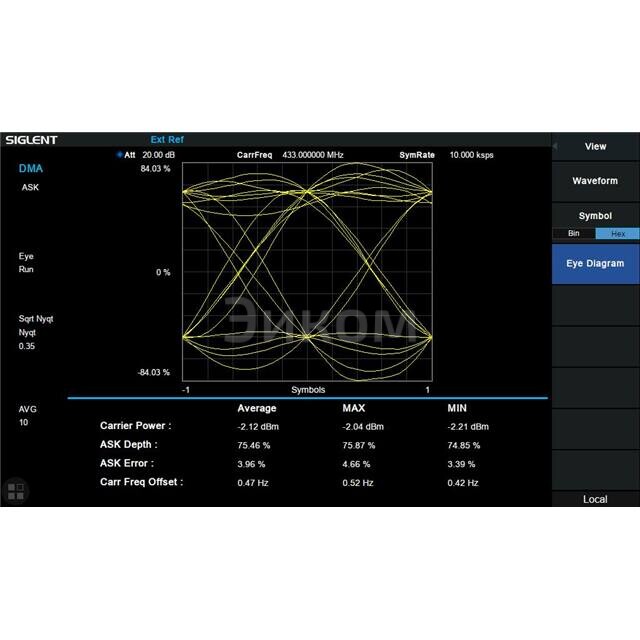This screenshot has width=640, height=640.
Task: Select Bin symbol format
Action: (x=573, y=233)
